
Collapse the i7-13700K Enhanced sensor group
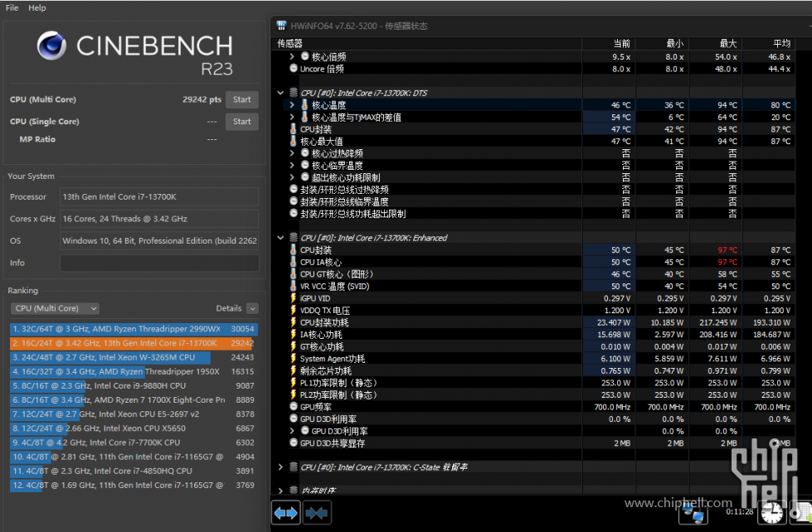pos(280,238)
